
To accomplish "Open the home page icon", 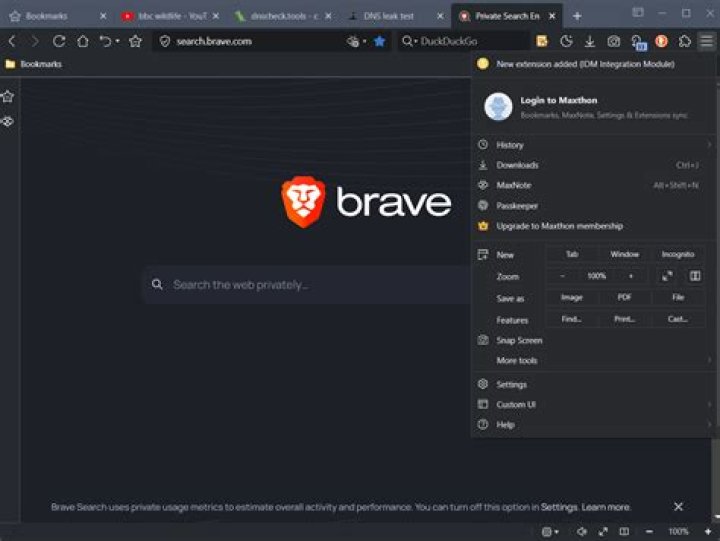I will point(83,41).
